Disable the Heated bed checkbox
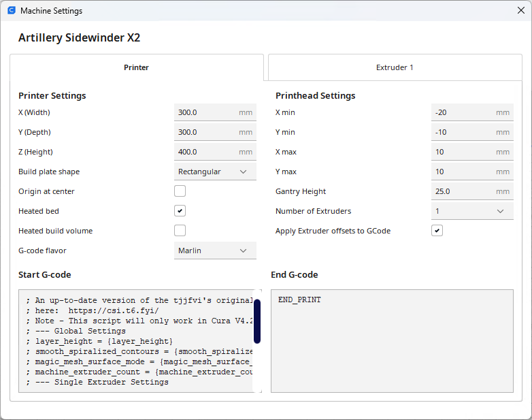The image size is (532, 420). click(x=180, y=211)
